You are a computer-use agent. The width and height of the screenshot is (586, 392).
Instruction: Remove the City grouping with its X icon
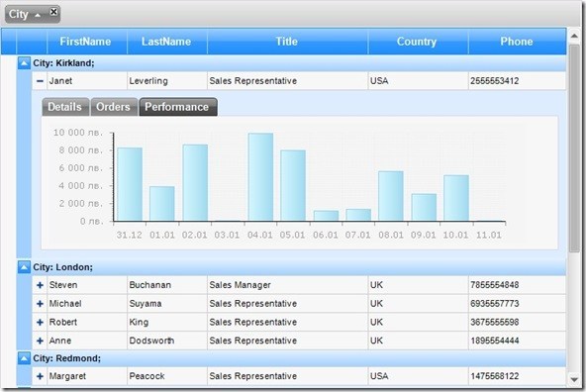click(53, 12)
